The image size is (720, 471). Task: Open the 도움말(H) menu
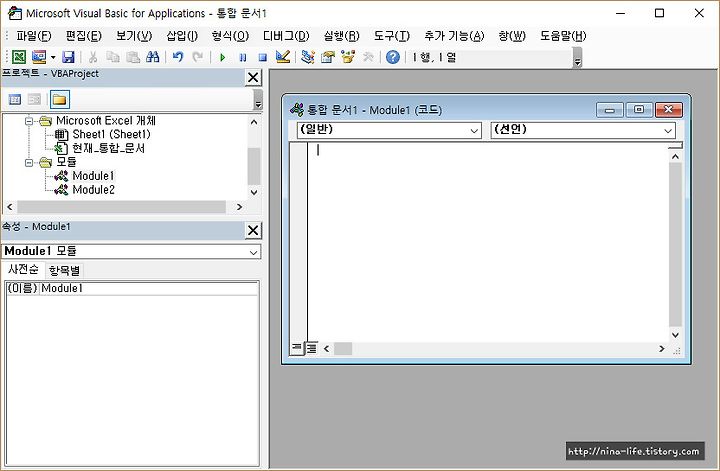click(563, 36)
